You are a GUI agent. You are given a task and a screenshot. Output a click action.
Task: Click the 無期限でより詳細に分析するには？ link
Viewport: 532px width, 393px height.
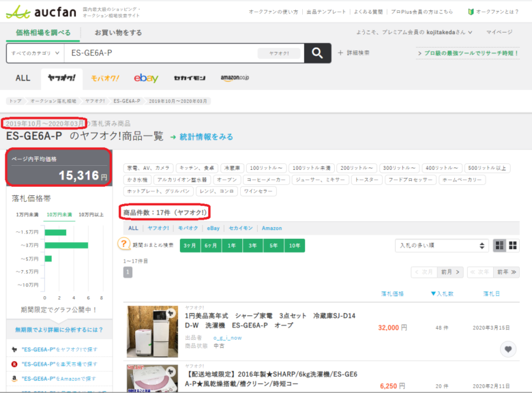pos(59,330)
